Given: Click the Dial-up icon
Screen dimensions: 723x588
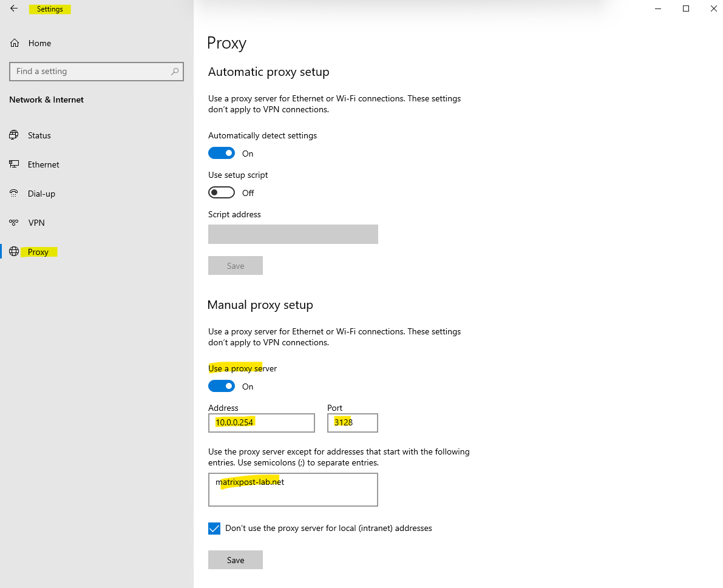Looking at the screenshot, I should [14, 193].
